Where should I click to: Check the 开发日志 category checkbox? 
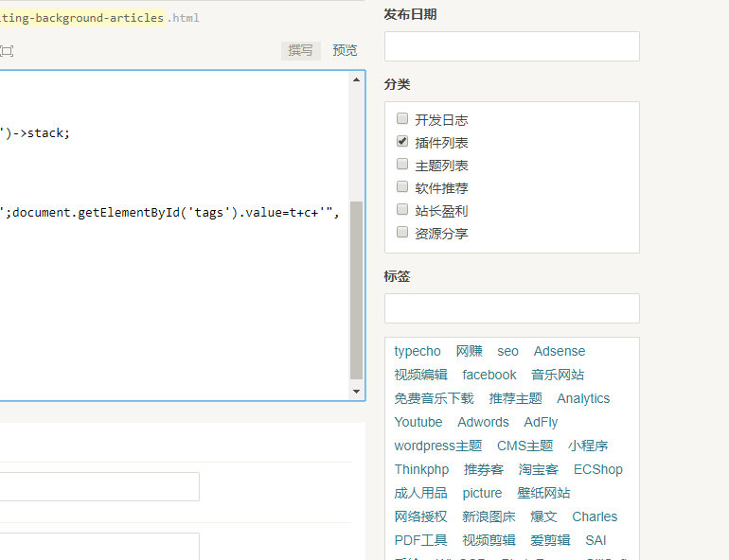[402, 118]
